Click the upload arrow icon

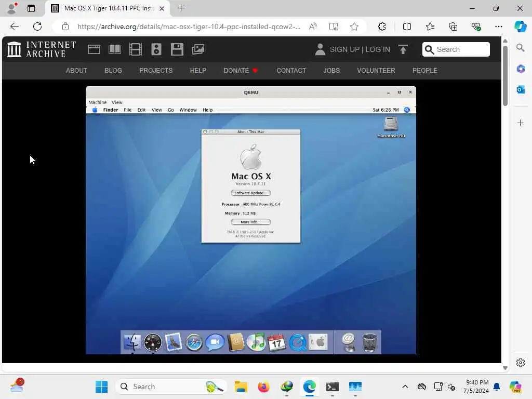point(403,49)
